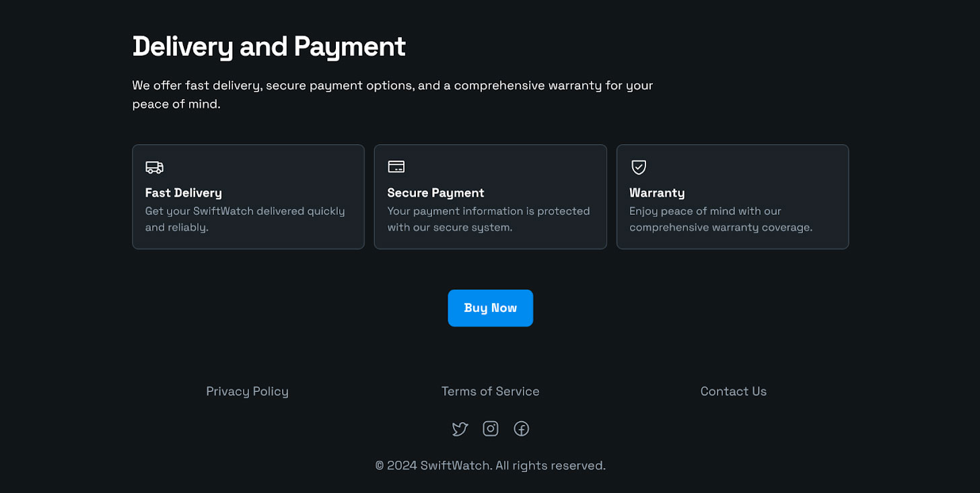This screenshot has width=980, height=493.
Task: Select the Warranty card heading
Action: pyautogui.click(x=657, y=193)
